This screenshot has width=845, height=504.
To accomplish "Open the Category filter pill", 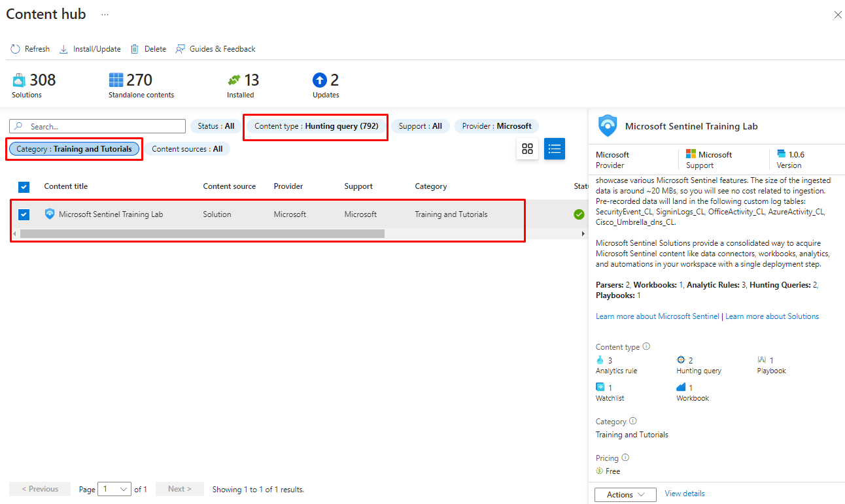I will click(74, 149).
